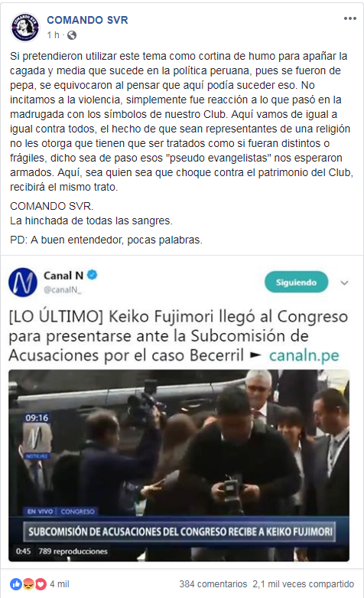Viewport: 364px width, 598px height.
Task: Expand the tweet dropdown chevron
Action: [x=344, y=283]
